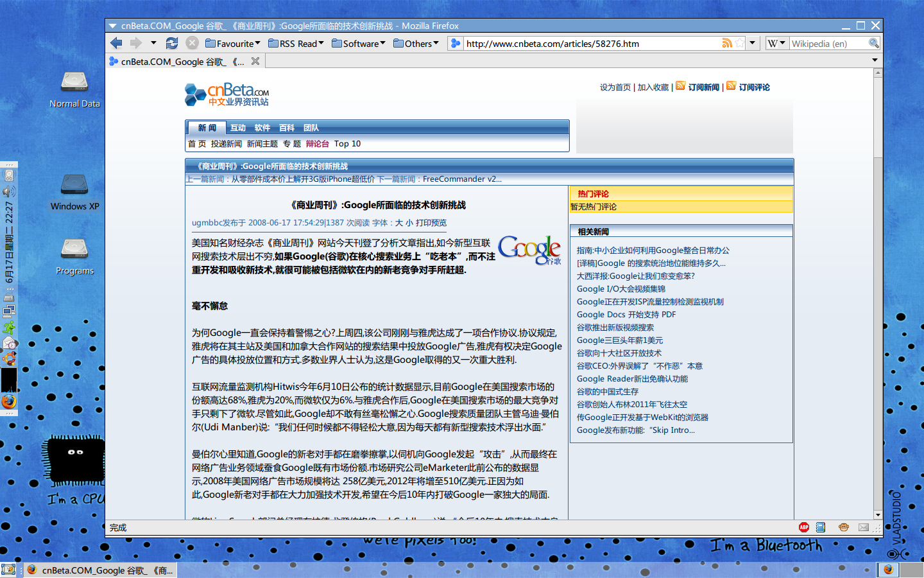The height and width of the screenshot is (578, 924).
Task: Click the address bar URL field
Action: 590,44
